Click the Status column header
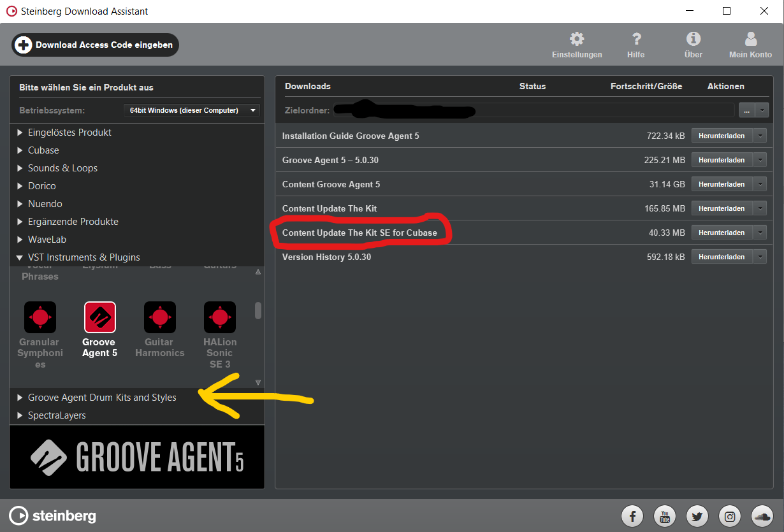 (532, 86)
